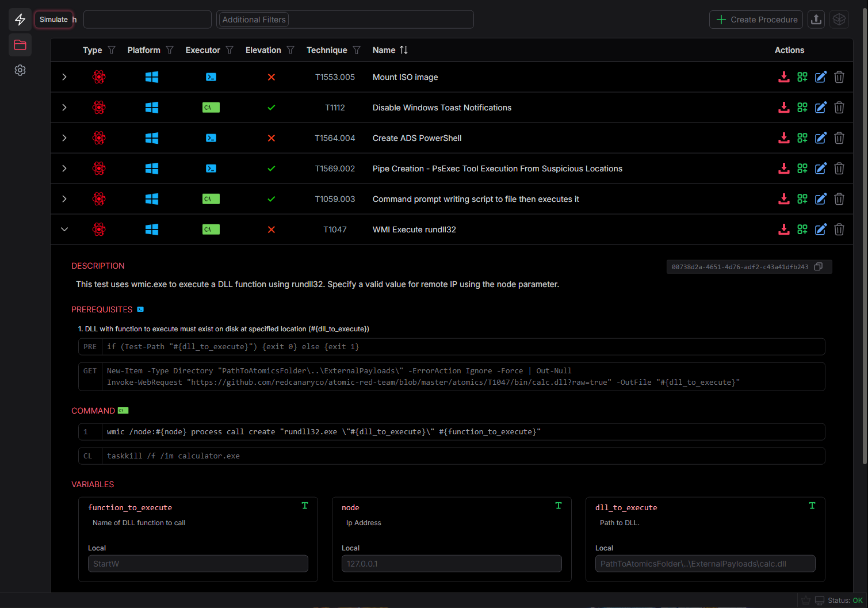Add Create ADS PowerShell to a chain
868x608 pixels.
[802, 137]
